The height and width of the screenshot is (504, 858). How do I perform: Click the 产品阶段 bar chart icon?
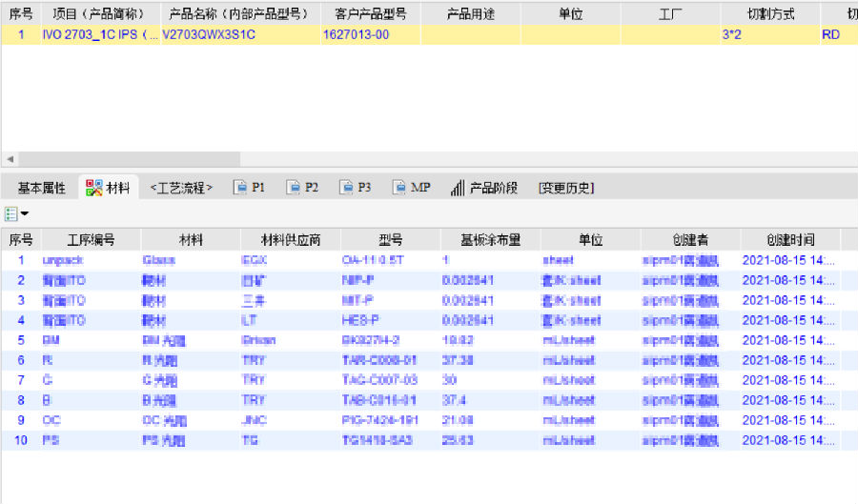458,188
